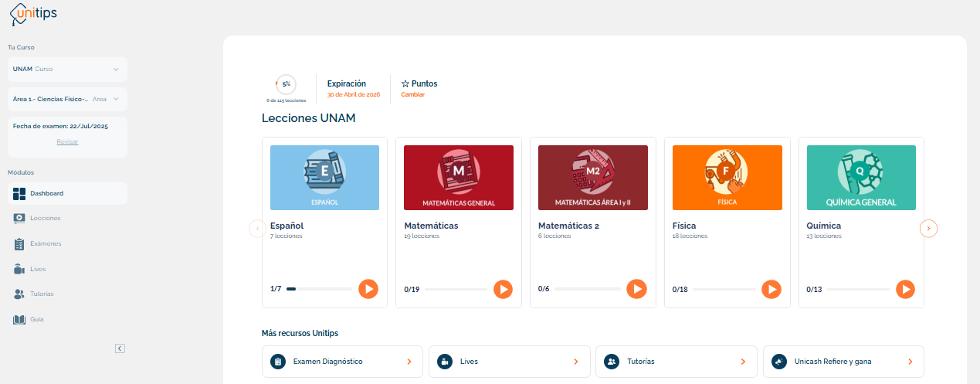
Task: Open Tutorías resource chevron arrow
Action: pos(743,362)
